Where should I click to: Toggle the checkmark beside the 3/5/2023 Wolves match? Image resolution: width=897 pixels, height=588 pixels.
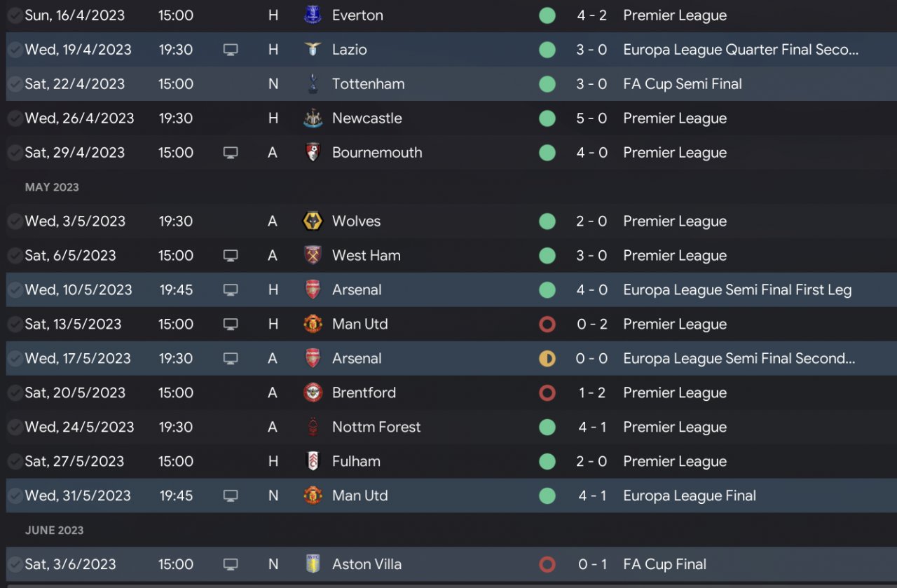[14, 221]
